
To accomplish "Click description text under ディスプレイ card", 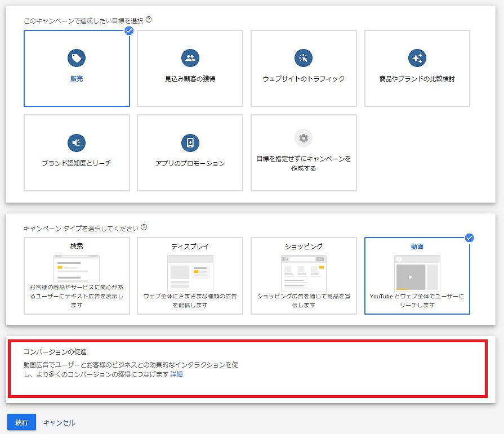I will (190, 301).
